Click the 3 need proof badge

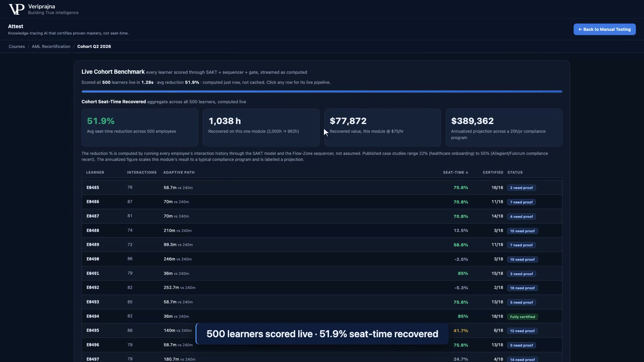coord(521,274)
